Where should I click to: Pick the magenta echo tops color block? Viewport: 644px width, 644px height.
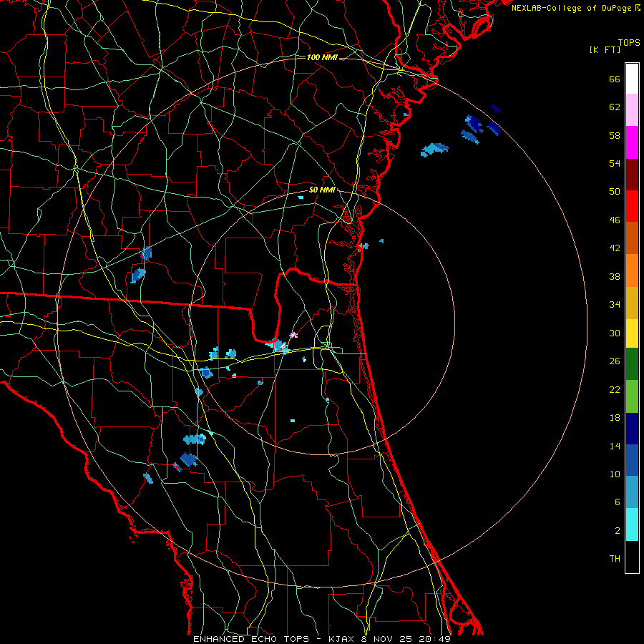point(632,142)
